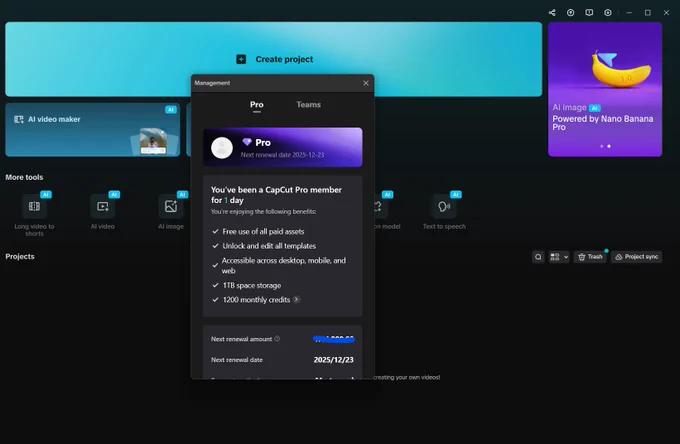
Task: Select the first carousel dot on banner
Action: (x=602, y=146)
